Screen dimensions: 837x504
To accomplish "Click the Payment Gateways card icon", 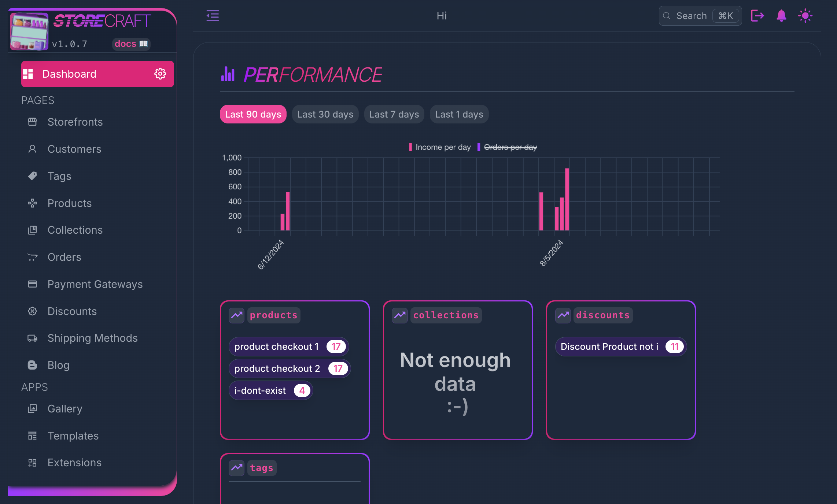I will [x=32, y=284].
